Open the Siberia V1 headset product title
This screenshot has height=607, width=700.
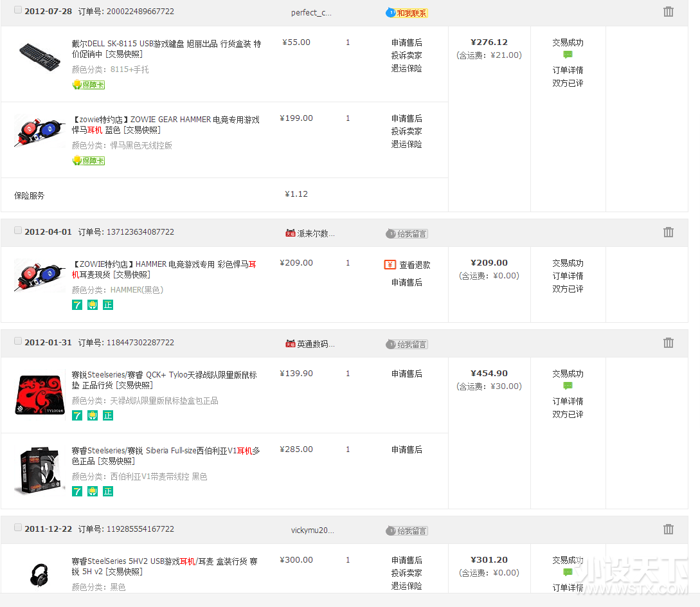click(x=166, y=456)
